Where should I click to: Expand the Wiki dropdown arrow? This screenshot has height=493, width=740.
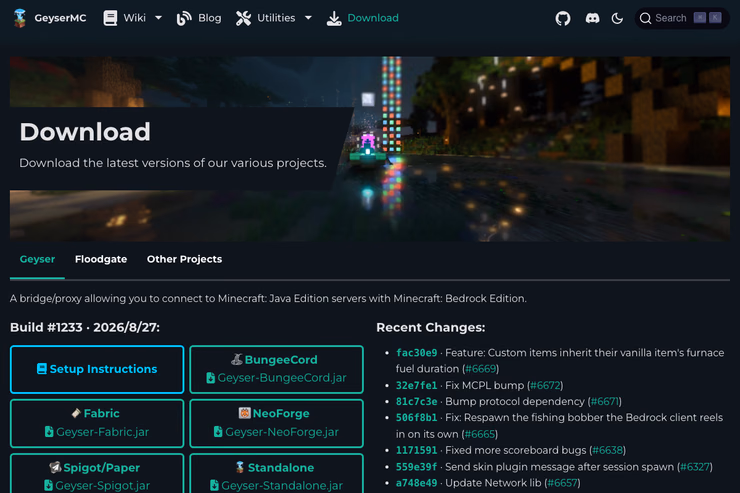159,18
